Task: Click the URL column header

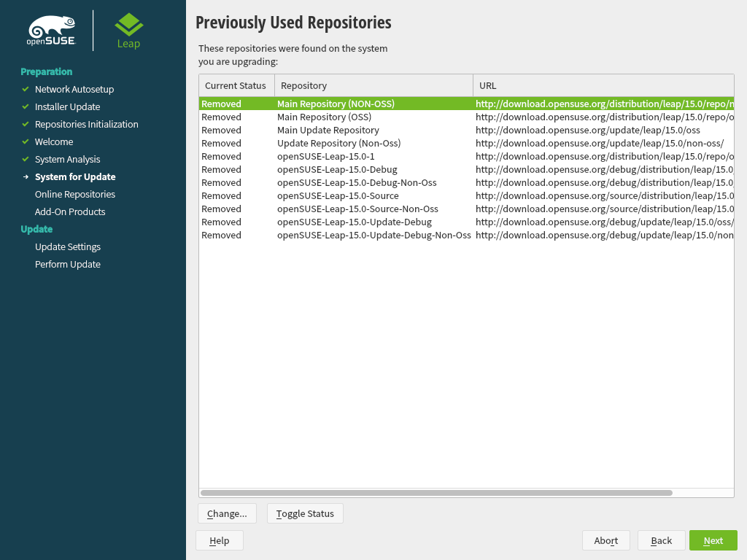Action: tap(603, 85)
